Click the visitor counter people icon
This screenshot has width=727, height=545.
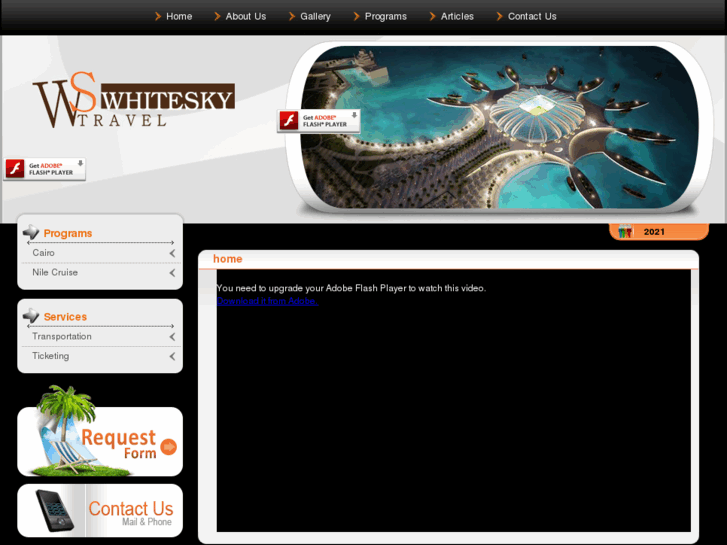tap(625, 231)
